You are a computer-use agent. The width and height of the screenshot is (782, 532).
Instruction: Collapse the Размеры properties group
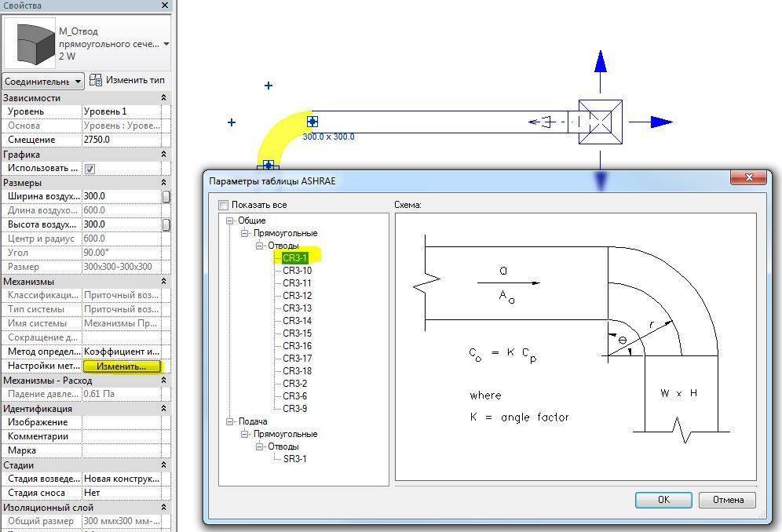tap(163, 183)
